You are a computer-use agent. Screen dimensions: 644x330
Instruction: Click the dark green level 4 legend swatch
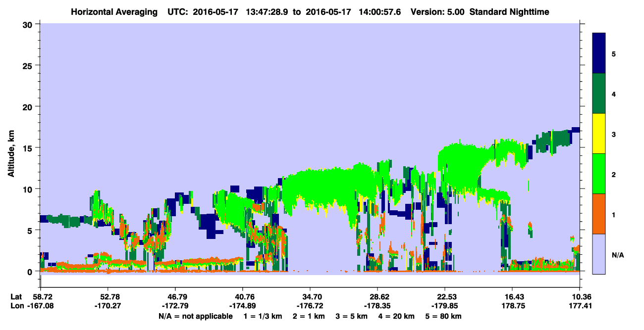coord(599,94)
